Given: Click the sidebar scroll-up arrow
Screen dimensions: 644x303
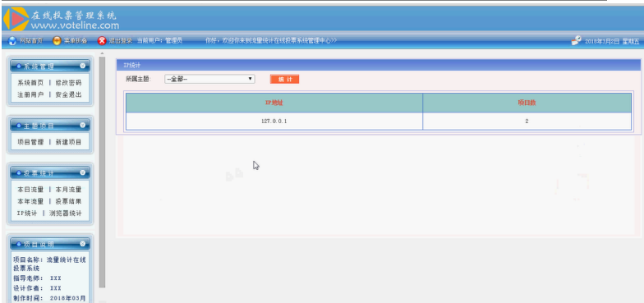Looking at the screenshot, I should tap(102, 53).
